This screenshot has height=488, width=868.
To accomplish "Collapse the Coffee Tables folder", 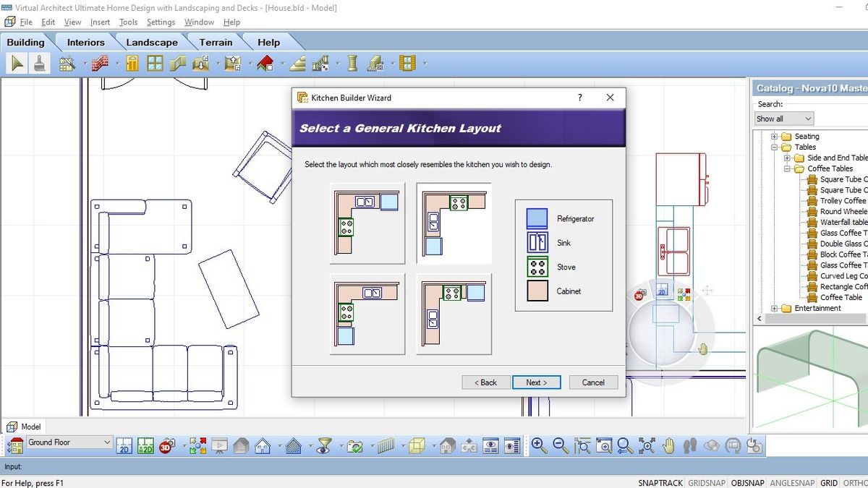I will (x=788, y=168).
